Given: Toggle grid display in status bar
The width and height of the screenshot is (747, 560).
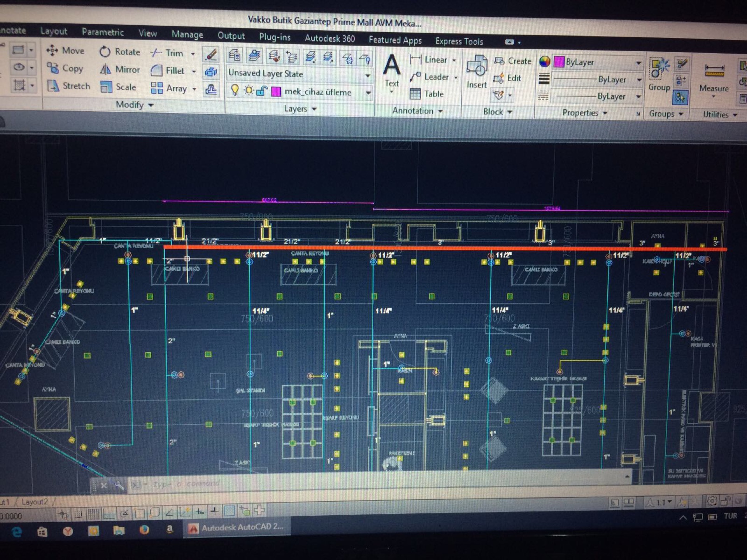Looking at the screenshot, I should click(x=93, y=514).
